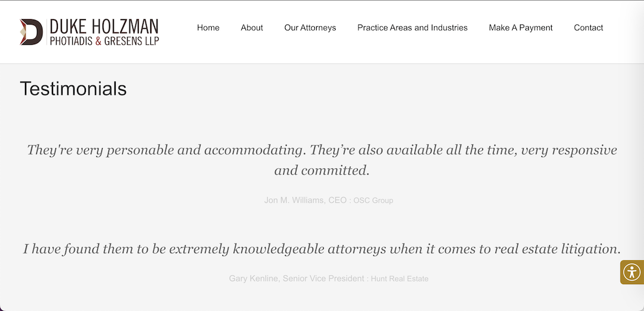This screenshot has width=644, height=311.
Task: Click the Testimonials page heading
Action: point(73,88)
